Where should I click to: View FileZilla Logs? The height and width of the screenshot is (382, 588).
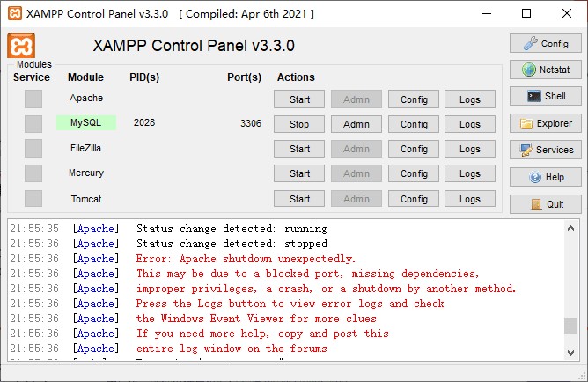470,149
